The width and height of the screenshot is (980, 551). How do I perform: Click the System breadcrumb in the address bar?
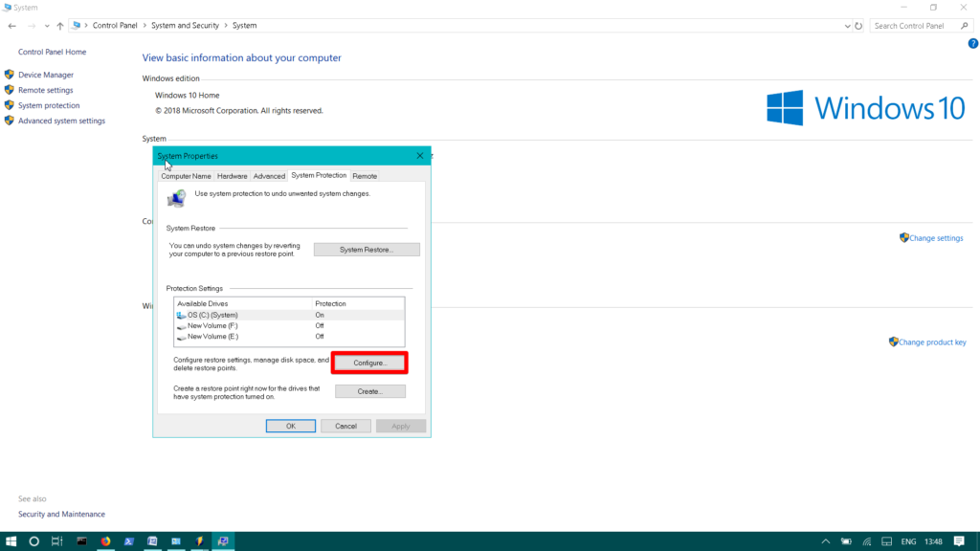tap(244, 26)
